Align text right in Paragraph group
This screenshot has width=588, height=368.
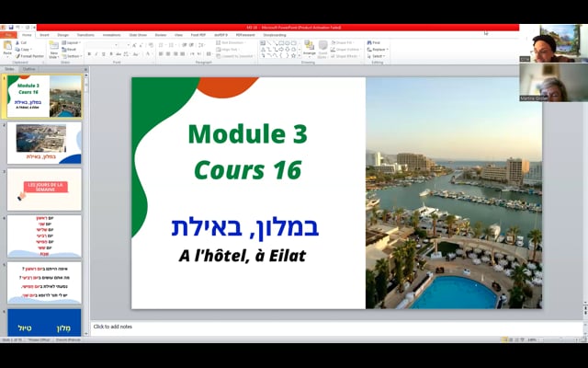tap(175, 54)
